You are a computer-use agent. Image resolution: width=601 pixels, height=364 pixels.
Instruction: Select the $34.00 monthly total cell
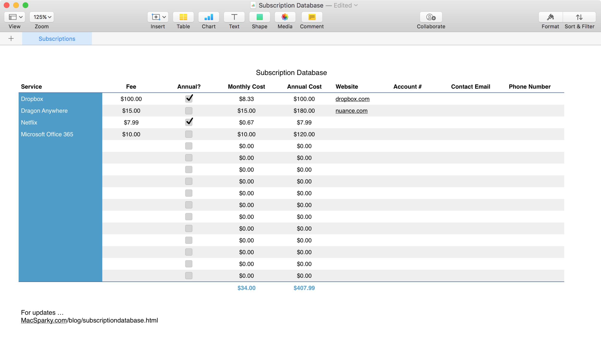tap(246, 288)
